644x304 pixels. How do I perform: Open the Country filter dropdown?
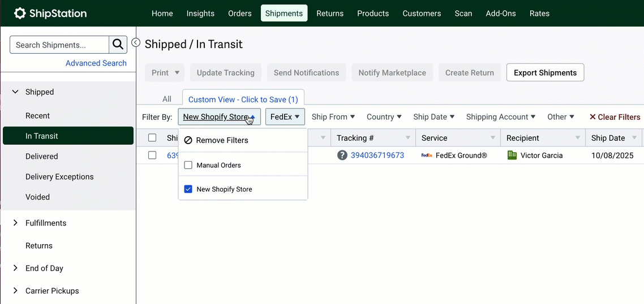[x=384, y=117]
